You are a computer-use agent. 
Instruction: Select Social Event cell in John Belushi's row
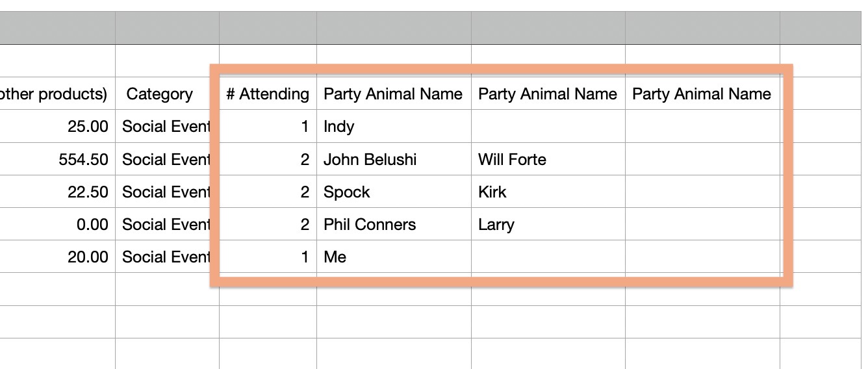tap(166, 159)
